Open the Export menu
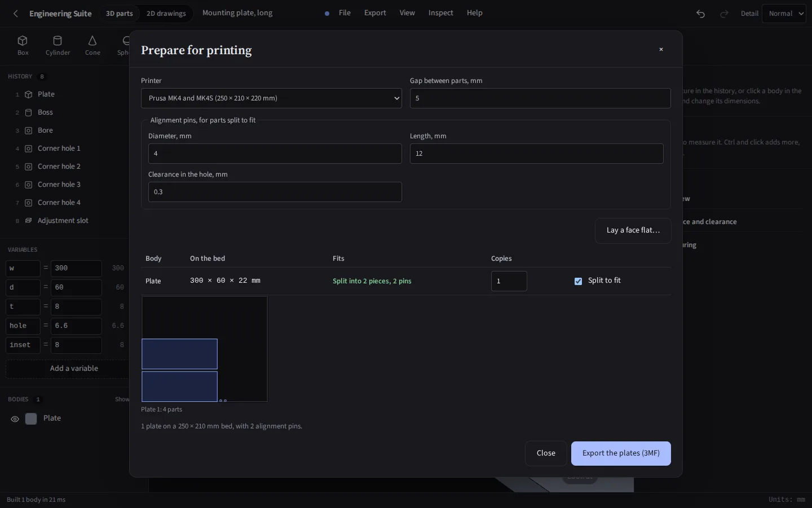Image resolution: width=812 pixels, height=508 pixels. click(x=375, y=13)
